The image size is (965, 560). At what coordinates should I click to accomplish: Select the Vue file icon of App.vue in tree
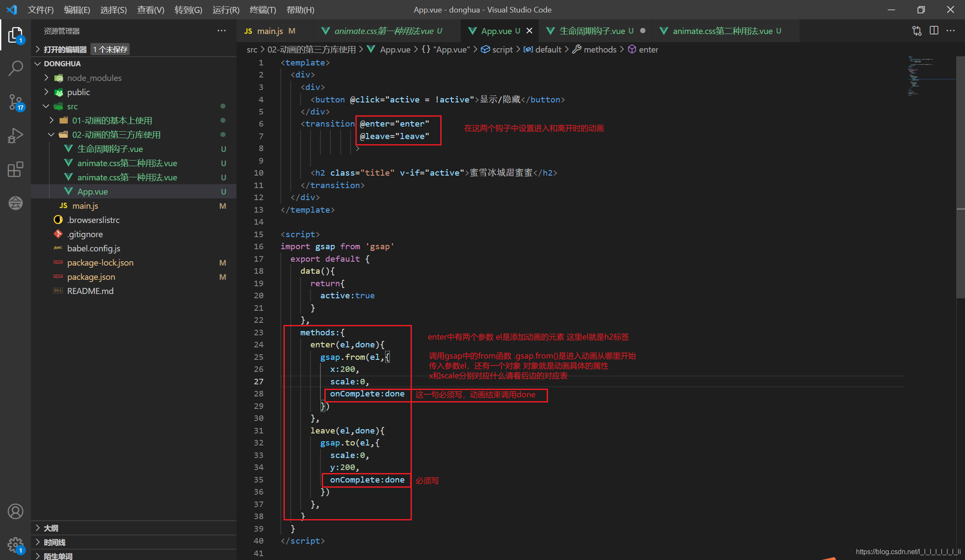[x=68, y=191]
